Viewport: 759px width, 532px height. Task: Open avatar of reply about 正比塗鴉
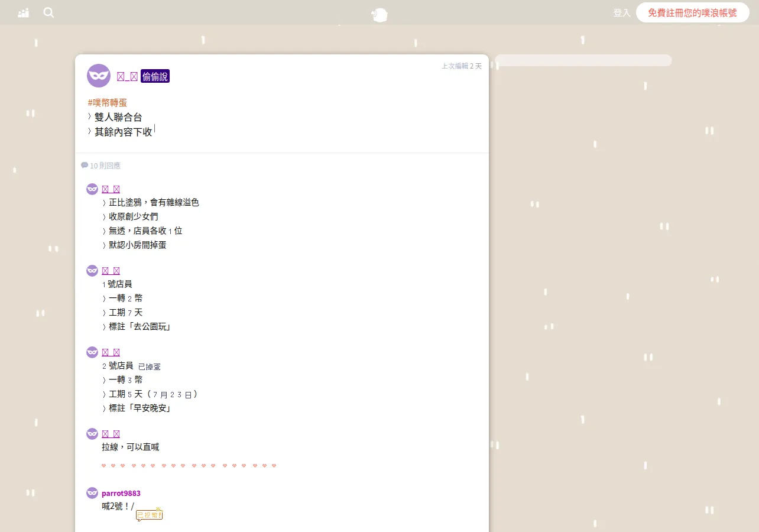92,189
